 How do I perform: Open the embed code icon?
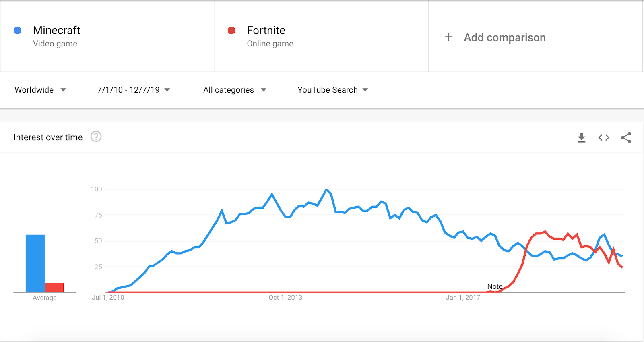tap(604, 138)
